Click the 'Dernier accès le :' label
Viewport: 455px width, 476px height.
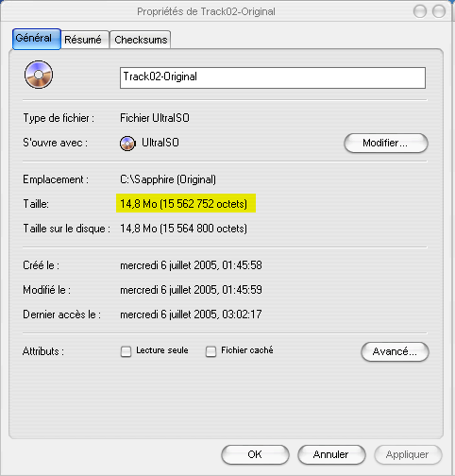click(x=61, y=314)
